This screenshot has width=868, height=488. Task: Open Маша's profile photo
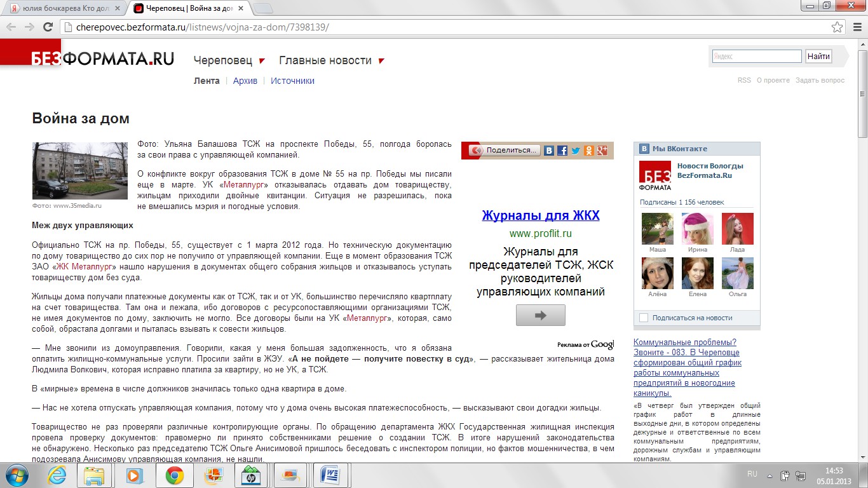658,229
